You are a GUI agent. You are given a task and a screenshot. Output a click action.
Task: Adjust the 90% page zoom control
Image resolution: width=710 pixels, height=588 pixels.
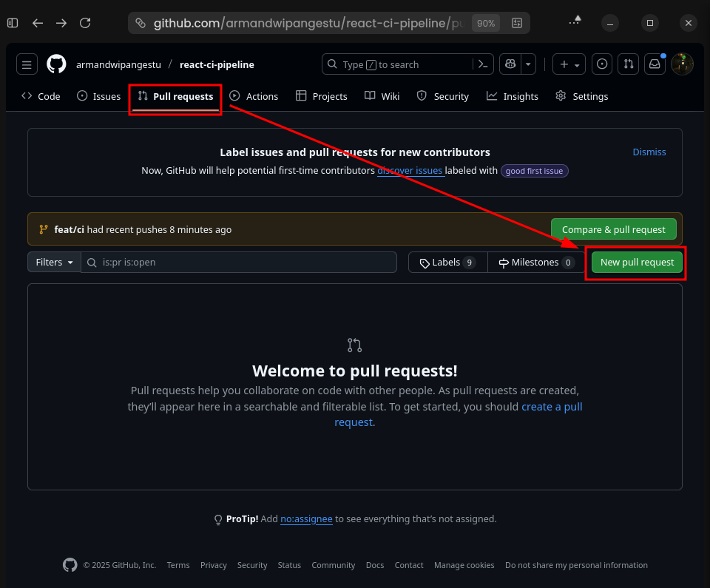point(485,23)
